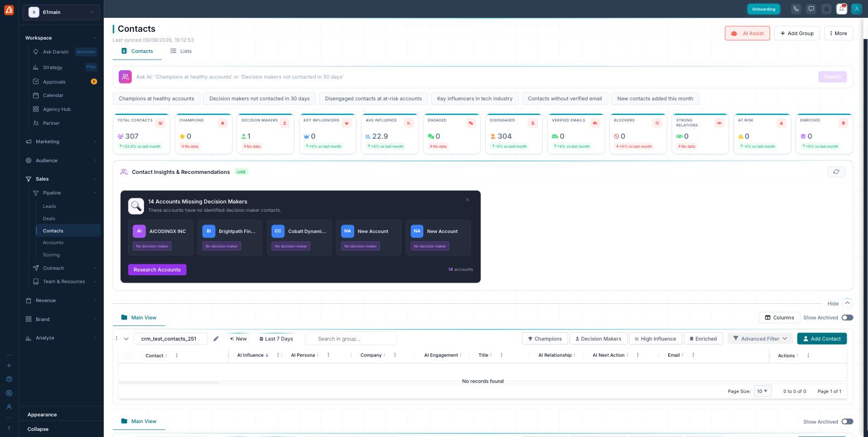Click the Add Contact button
The height and width of the screenshot is (437, 868).
[822, 339]
